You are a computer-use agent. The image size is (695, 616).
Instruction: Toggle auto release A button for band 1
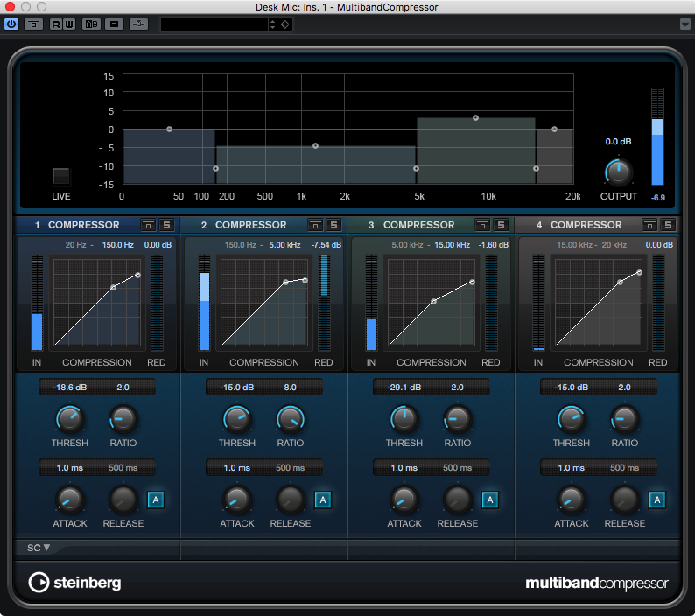(x=156, y=500)
